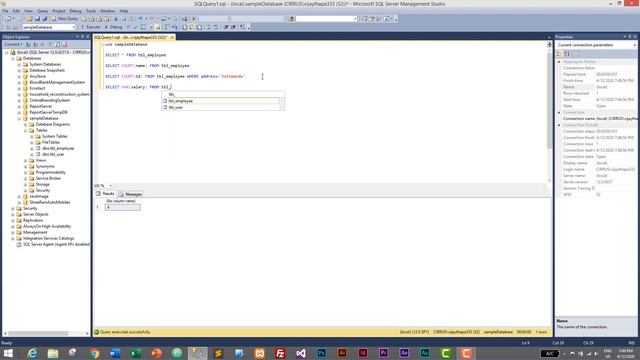Select Integration Services Catalogs node
Viewport: 640px width, 360px height.
point(49,238)
